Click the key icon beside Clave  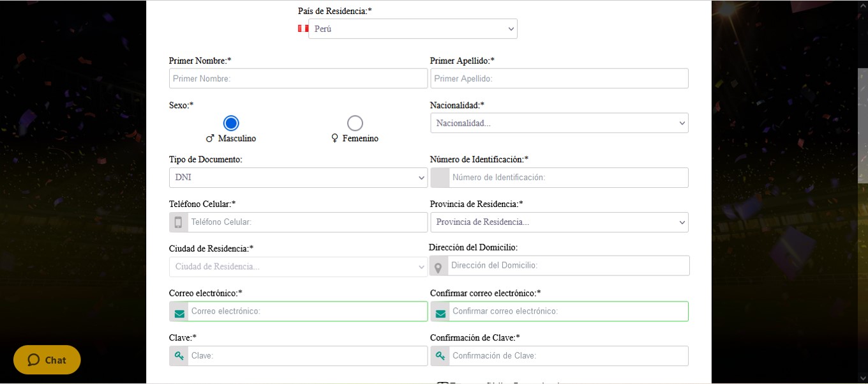179,356
